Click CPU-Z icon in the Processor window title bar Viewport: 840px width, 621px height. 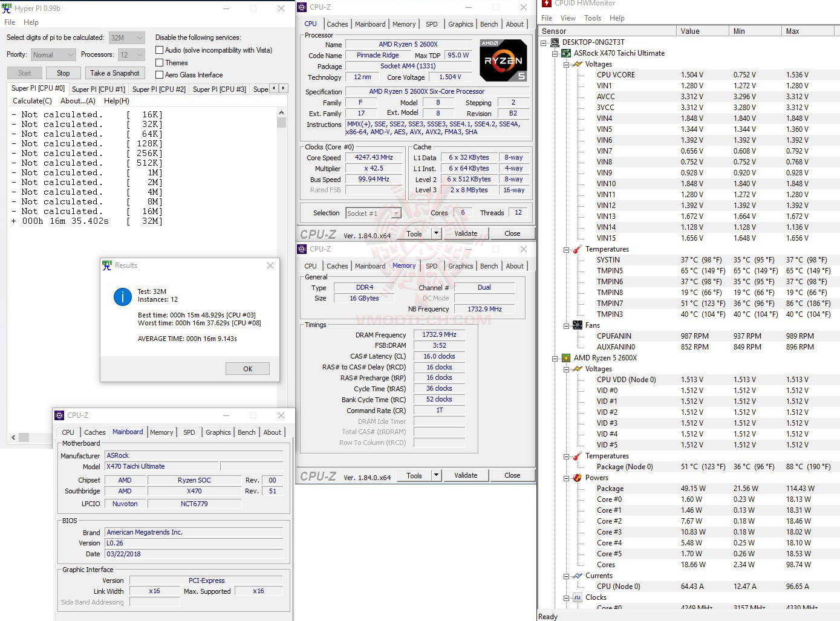[302, 7]
